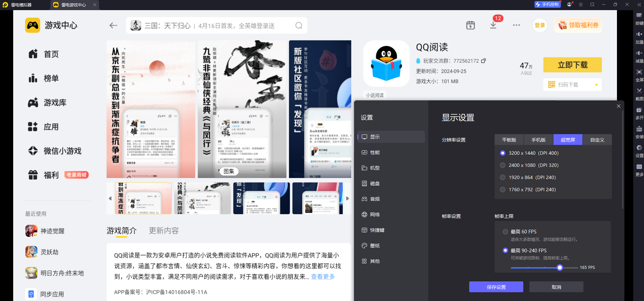Click the FPS limit slider handle
The width and height of the screenshot is (644, 301).
(560, 268)
